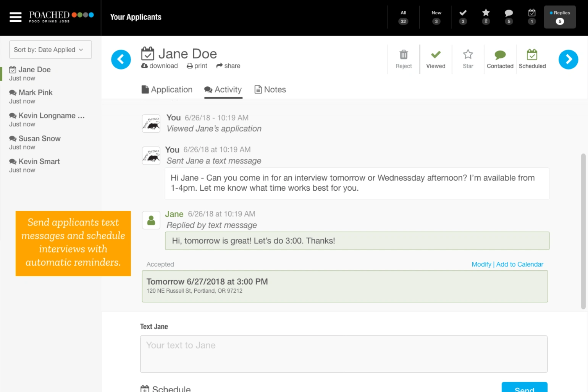Viewport: 588px width, 392px height.
Task: Open the Notes tab
Action: (270, 89)
